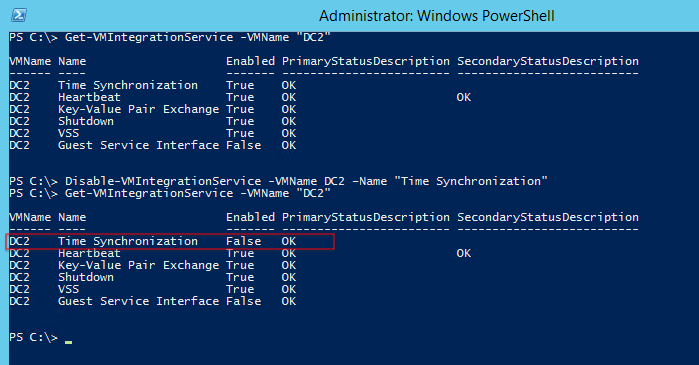Click the first Enabled column header

[x=250, y=61]
